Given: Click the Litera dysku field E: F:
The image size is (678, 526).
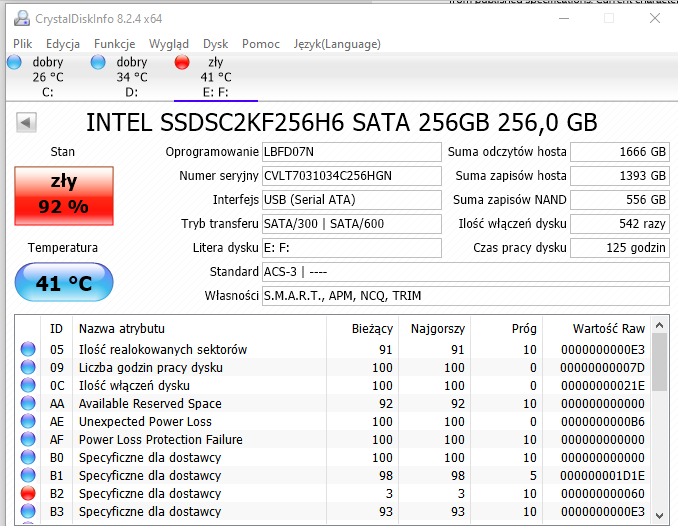Looking at the screenshot, I should point(352,248).
